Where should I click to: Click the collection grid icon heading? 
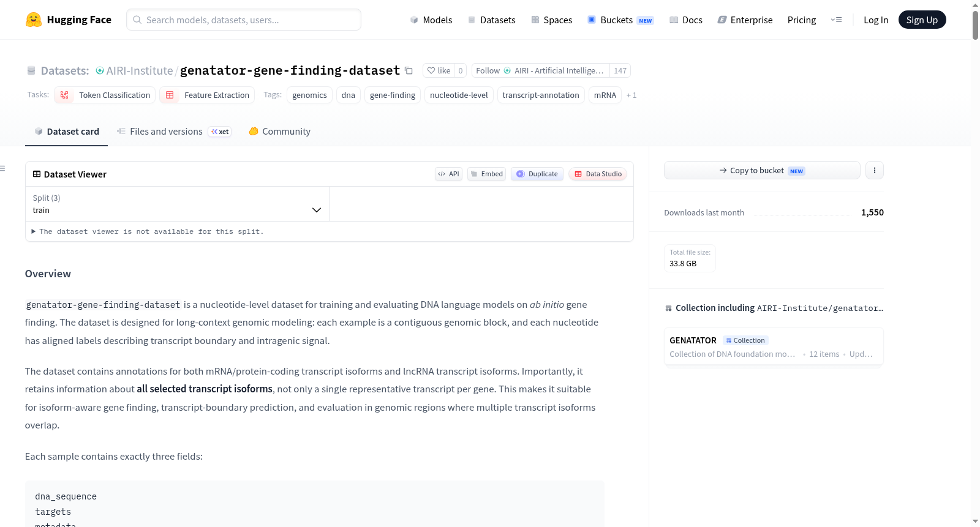coord(668,308)
